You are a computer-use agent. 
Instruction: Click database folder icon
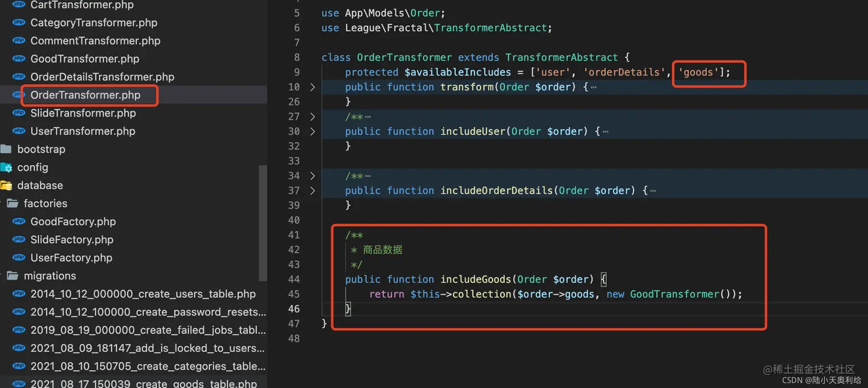[6, 185]
